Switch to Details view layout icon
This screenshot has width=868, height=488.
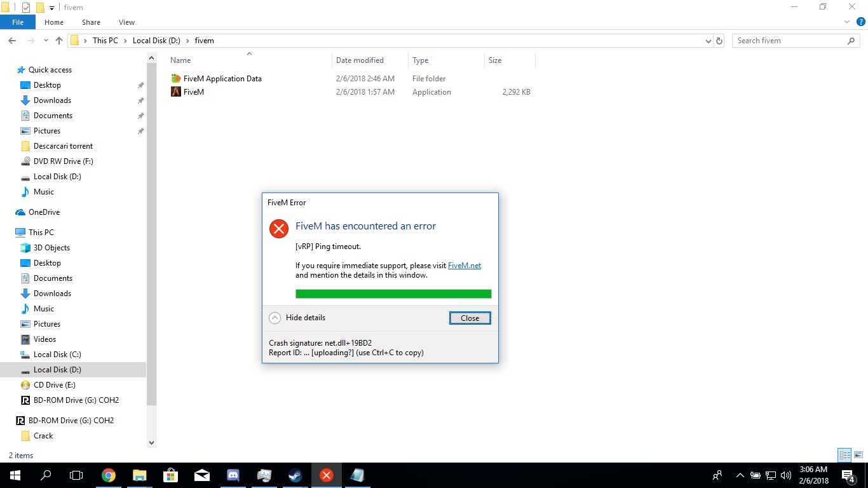(x=844, y=455)
